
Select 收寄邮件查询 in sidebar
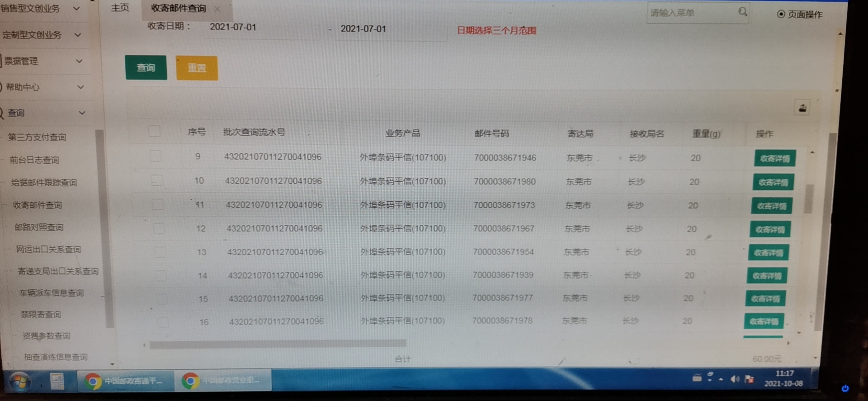(x=38, y=205)
